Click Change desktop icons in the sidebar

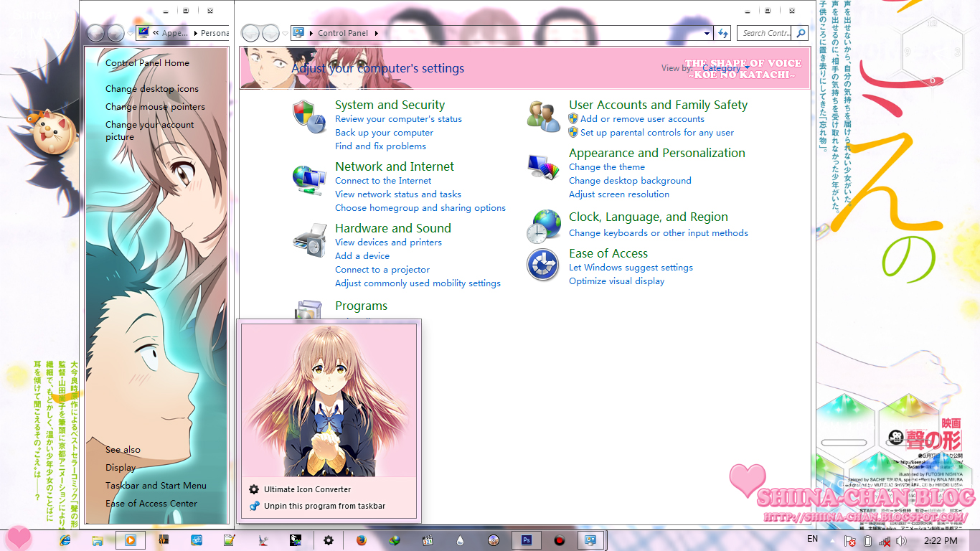click(x=152, y=89)
